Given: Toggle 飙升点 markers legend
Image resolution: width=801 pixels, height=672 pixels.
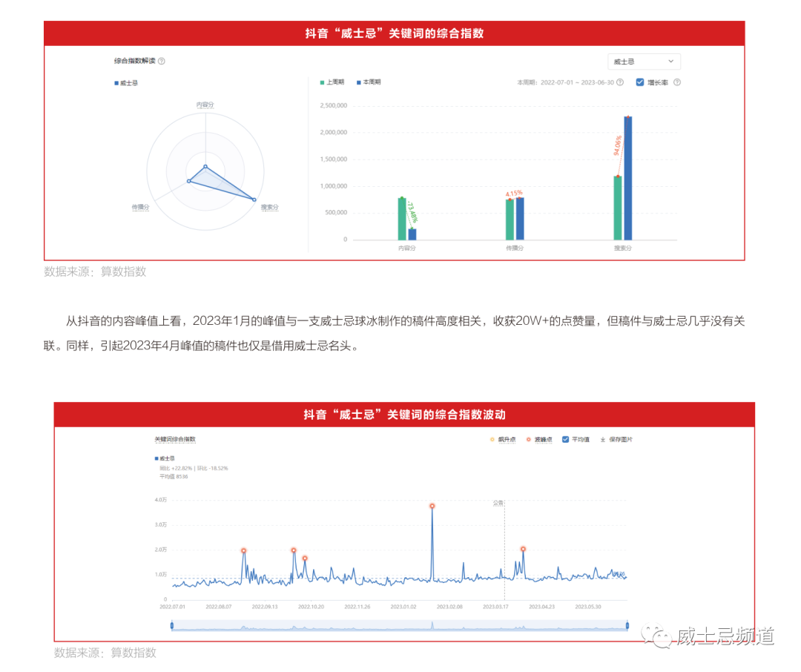Looking at the screenshot, I should point(503,440).
